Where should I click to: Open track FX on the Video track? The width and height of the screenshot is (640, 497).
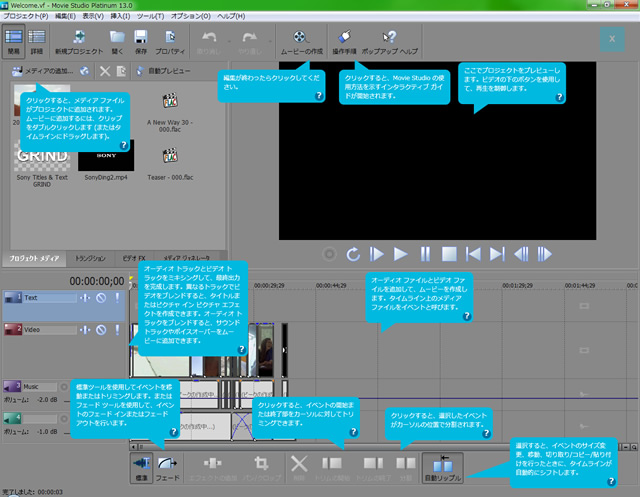point(85,330)
